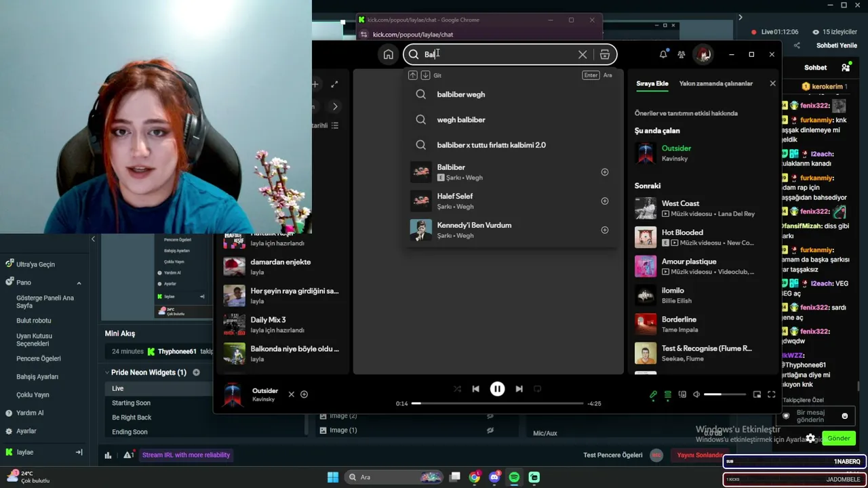The image size is (868, 488).
Task: Select the 'wegh balbiber' search suggestion
Action: pos(512,120)
